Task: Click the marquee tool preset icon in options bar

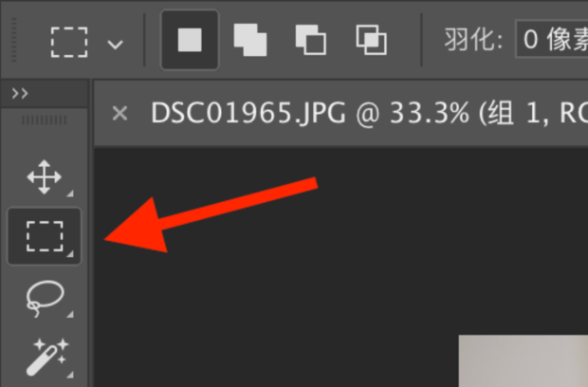Action: (x=69, y=42)
